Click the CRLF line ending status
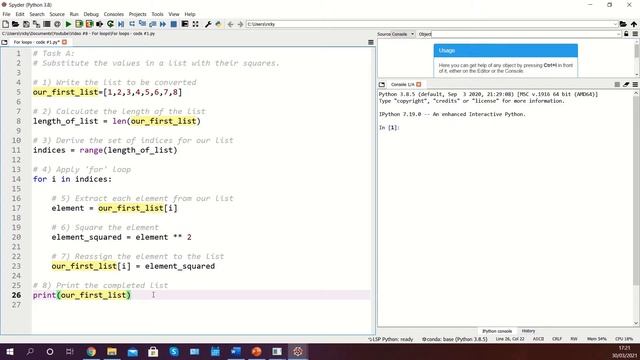640x360 pixels. point(557,339)
